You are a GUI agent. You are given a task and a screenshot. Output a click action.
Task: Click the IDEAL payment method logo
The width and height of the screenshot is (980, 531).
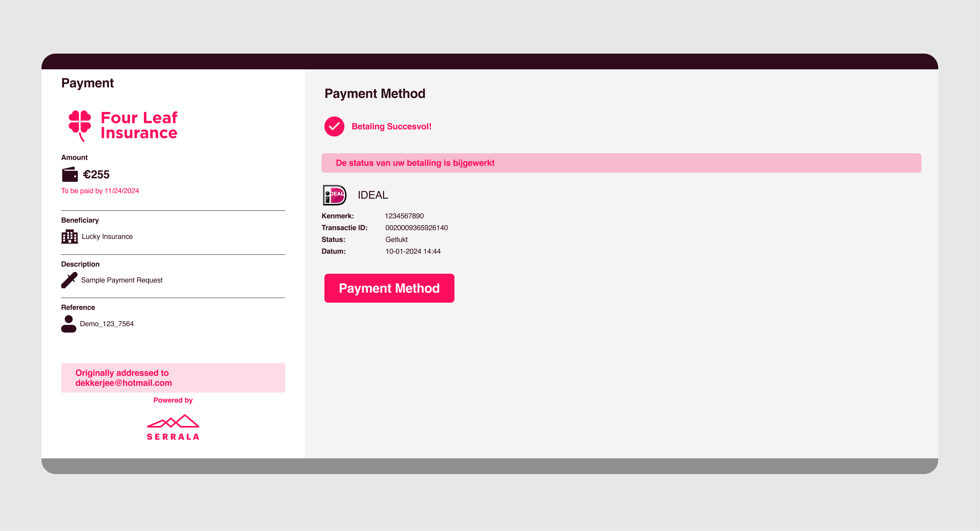334,194
